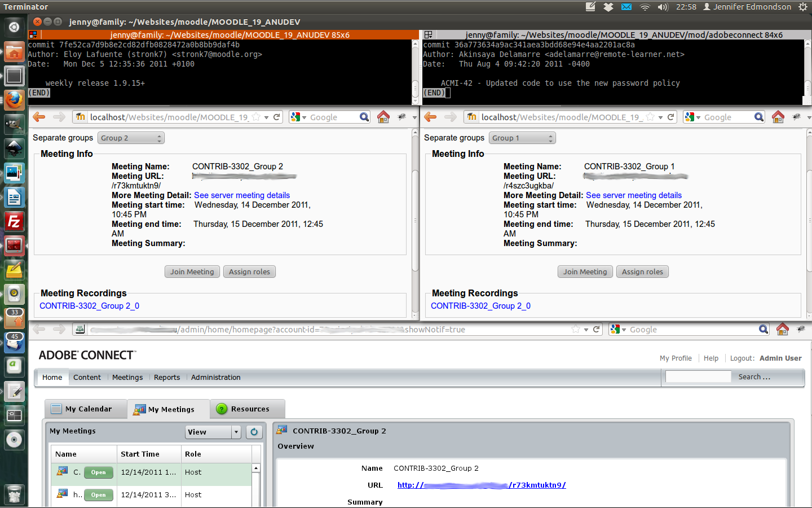Open recording link in Group 1 browser

pos(480,306)
